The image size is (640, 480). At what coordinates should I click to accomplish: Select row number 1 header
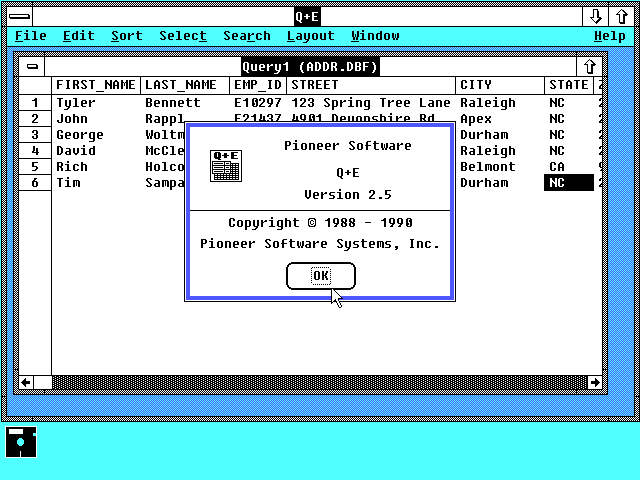tap(35, 103)
